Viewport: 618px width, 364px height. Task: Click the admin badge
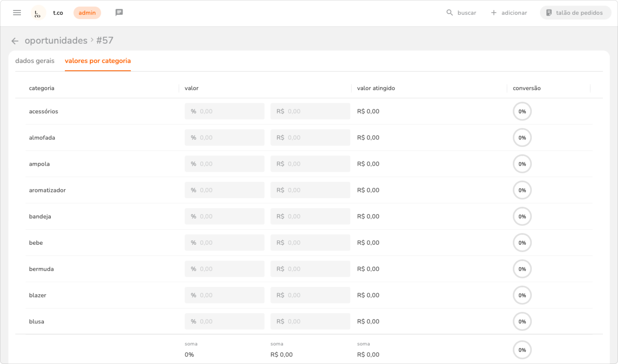tap(87, 13)
